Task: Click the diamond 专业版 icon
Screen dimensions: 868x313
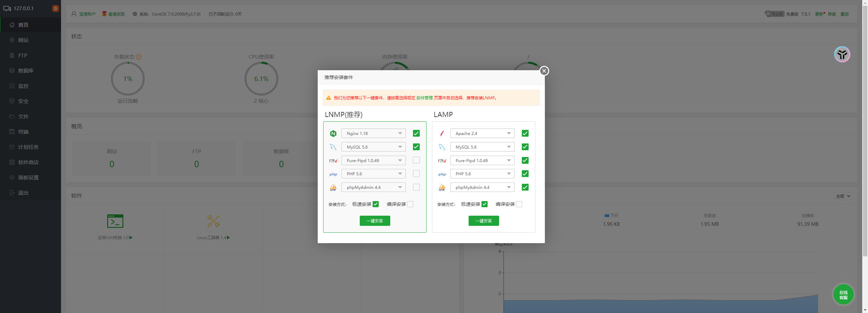Action: pos(768,14)
